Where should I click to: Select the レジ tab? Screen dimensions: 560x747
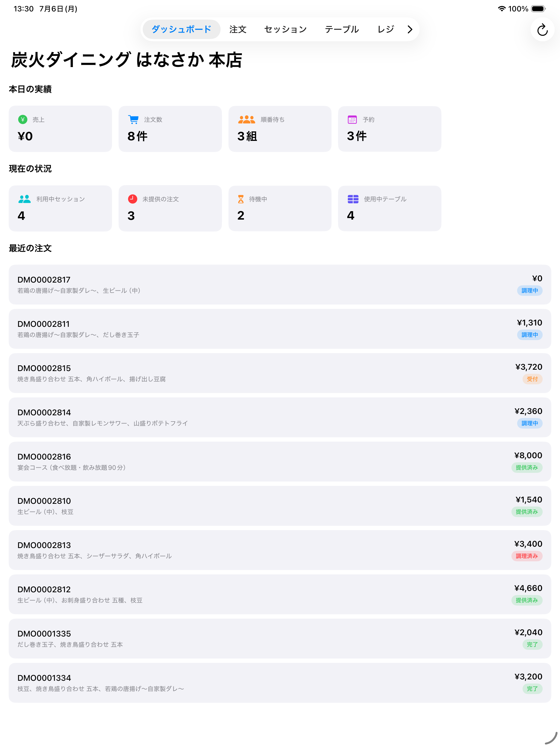coord(386,29)
